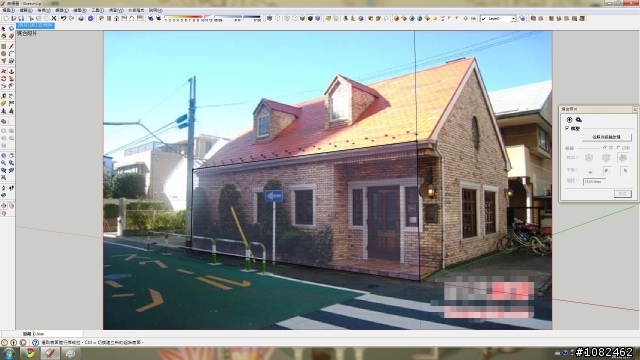This screenshot has height=360, width=640.
Task: Open the 檢視 (View) menu
Action: tap(44, 10)
